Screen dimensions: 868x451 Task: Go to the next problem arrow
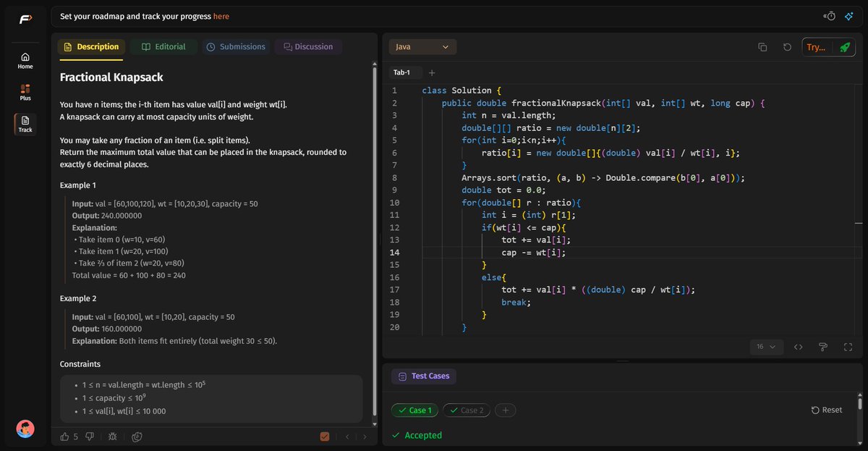pos(365,437)
